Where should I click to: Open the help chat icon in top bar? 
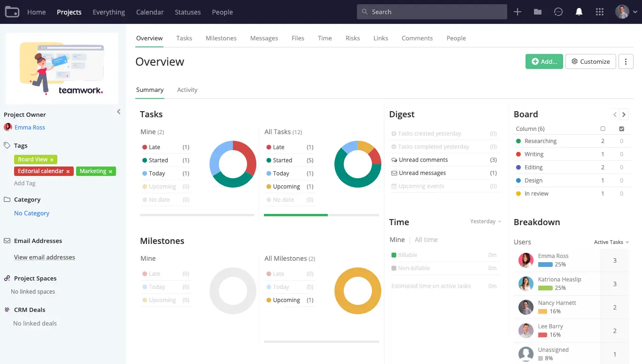[558, 11]
